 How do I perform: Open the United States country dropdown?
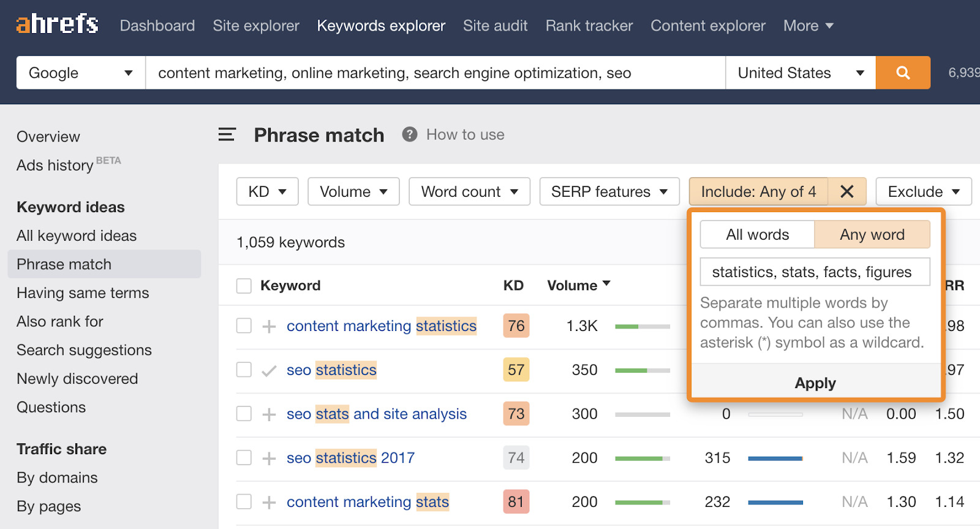(x=801, y=73)
